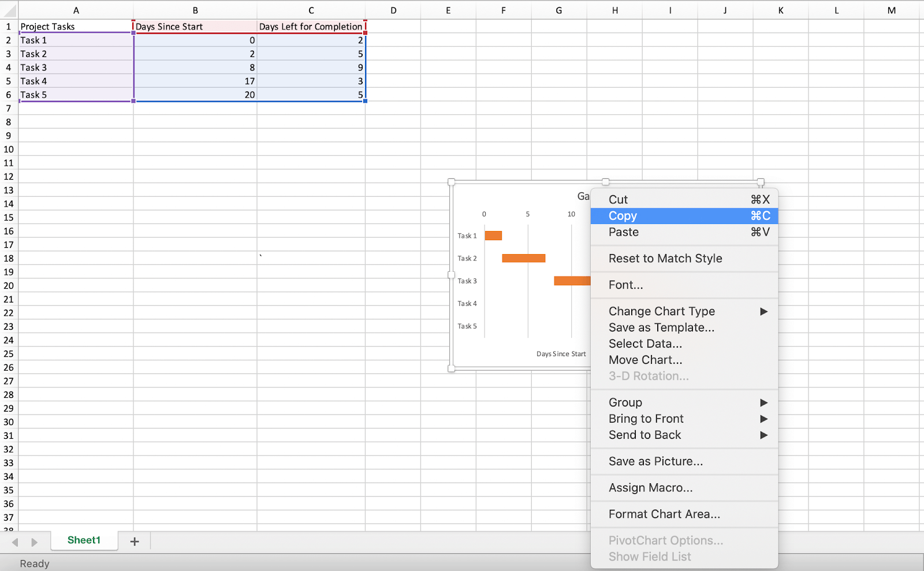Viewport: 924px width, 571px height.
Task: Click the left sheet navigation arrow
Action: click(x=14, y=542)
